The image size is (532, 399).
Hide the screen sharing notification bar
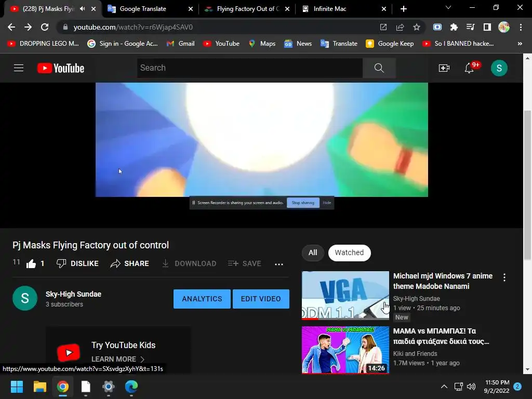327,203
